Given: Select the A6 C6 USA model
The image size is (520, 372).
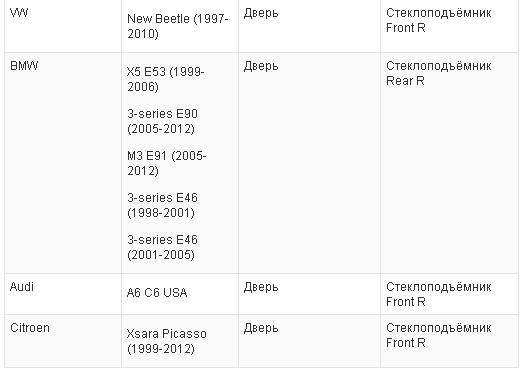Looking at the screenshot, I should coord(157,293).
